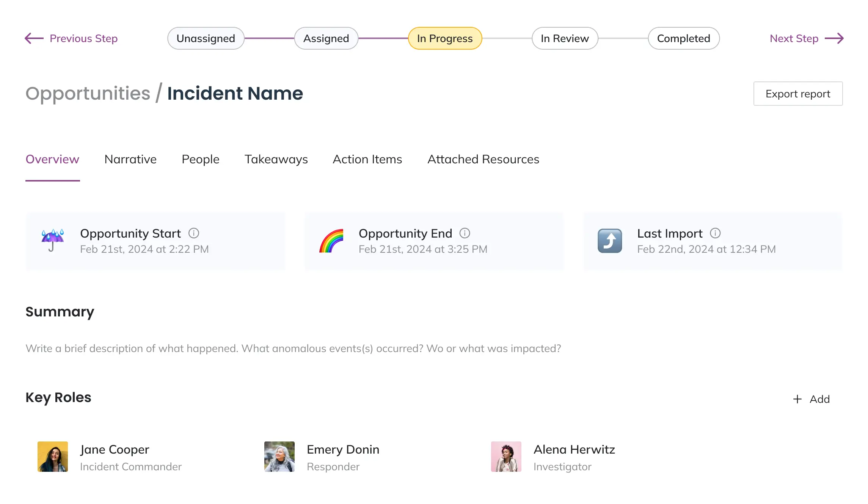Click the umbrella emoji icon
The image size is (868, 504).
pyautogui.click(x=53, y=240)
